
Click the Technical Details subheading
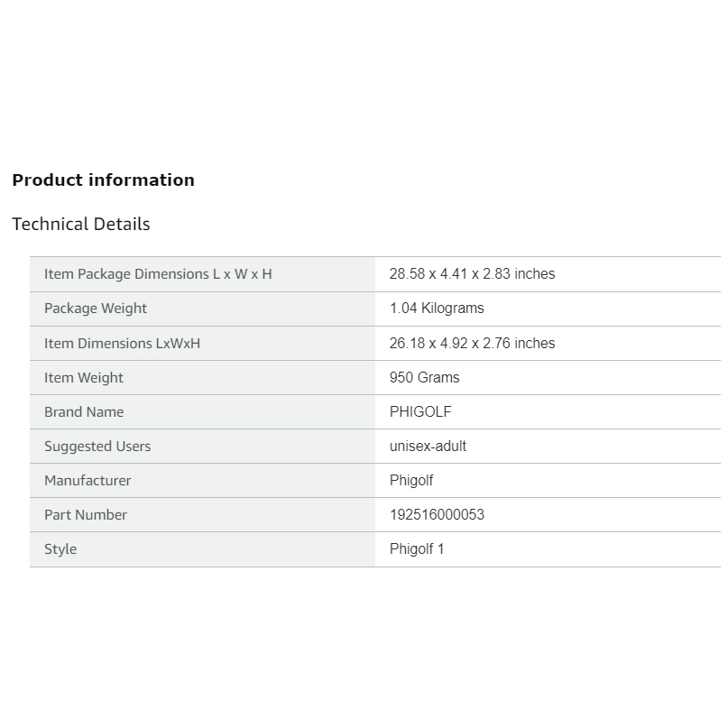pos(81,224)
